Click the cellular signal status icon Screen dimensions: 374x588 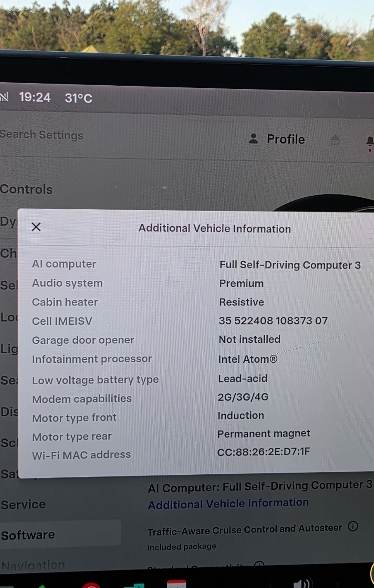coord(4,96)
